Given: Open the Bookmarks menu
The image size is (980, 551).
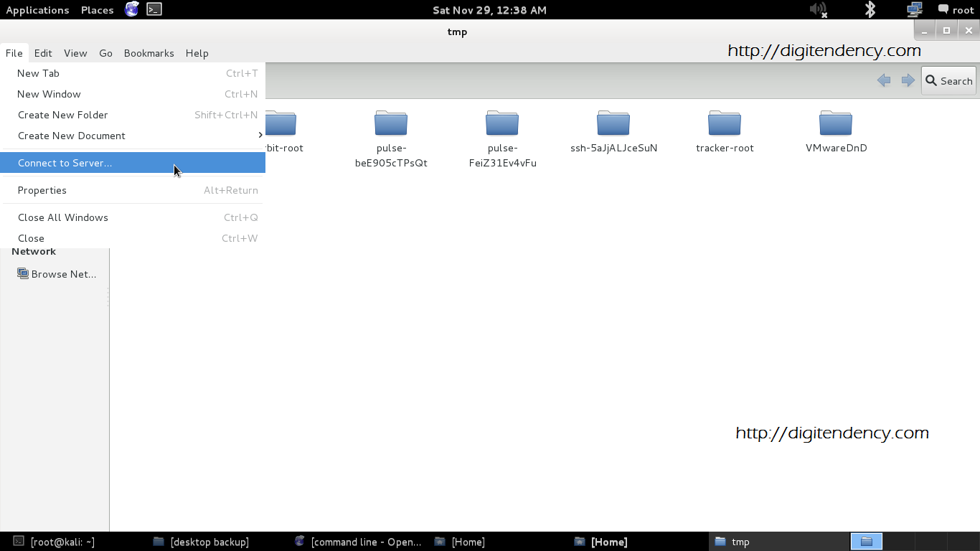Looking at the screenshot, I should (x=149, y=53).
